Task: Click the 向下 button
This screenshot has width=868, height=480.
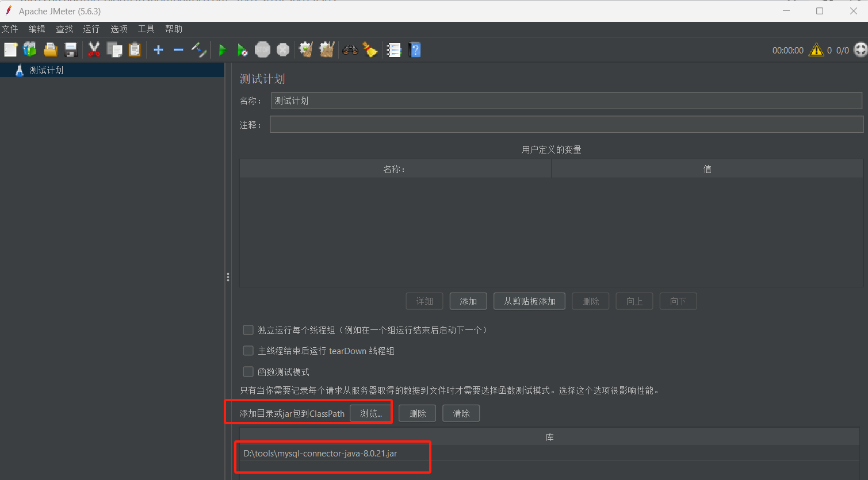Action: pos(678,301)
